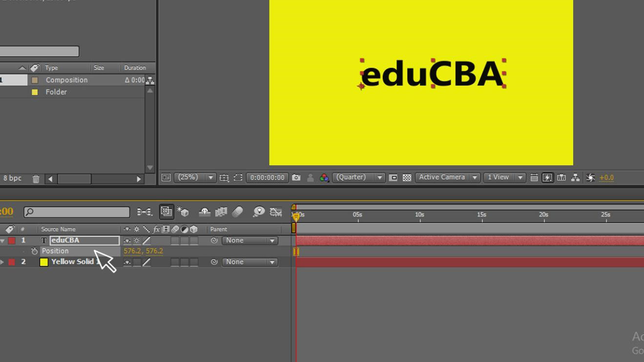Open the resolution dropdown set to Quarter

tap(358, 178)
